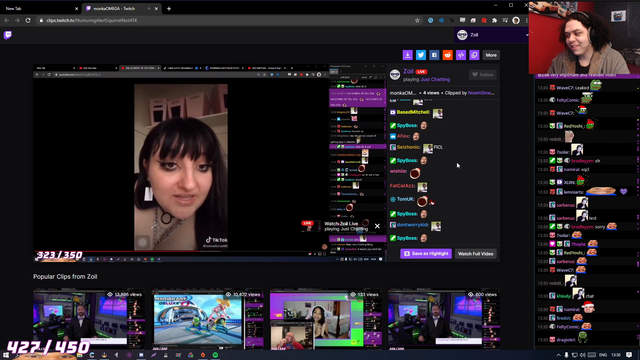Save clip as Highlight
640x360 pixels.
(426, 253)
